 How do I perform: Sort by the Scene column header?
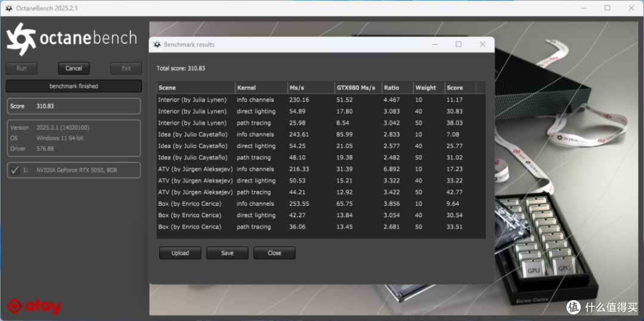point(196,88)
